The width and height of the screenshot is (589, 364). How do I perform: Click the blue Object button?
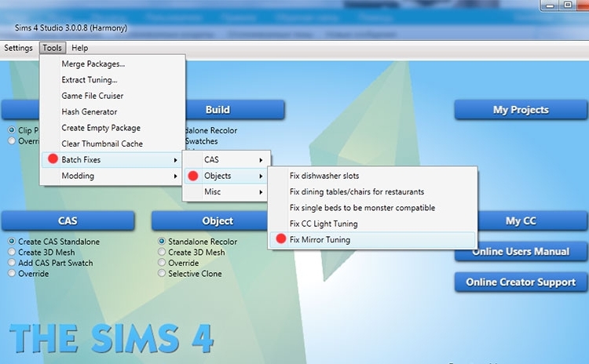pos(218,221)
